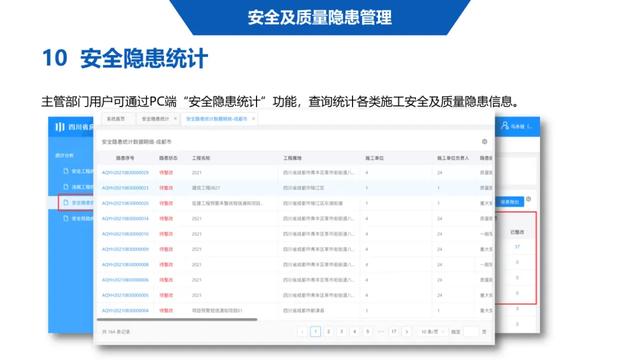Click the 已整改 column header in back window
The height and width of the screenshot is (360, 640).
(517, 232)
